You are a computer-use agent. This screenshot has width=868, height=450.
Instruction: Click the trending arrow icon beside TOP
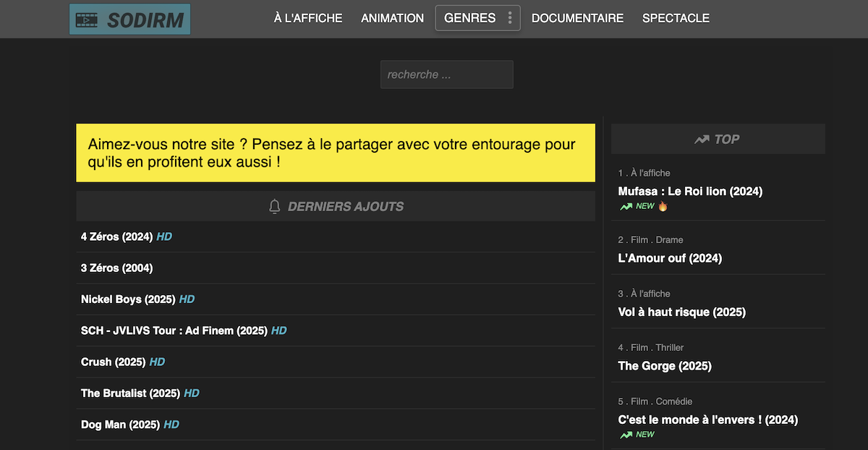click(701, 140)
